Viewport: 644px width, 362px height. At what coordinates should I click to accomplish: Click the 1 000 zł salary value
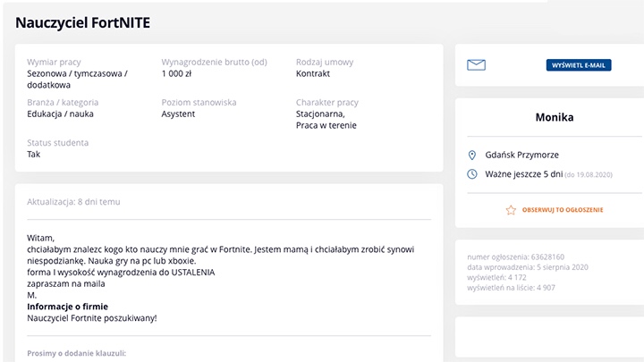pyautogui.click(x=176, y=73)
